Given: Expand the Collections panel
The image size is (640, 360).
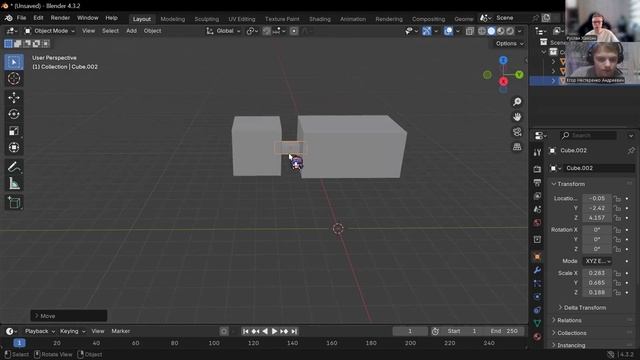Looking at the screenshot, I should pyautogui.click(x=569, y=333).
